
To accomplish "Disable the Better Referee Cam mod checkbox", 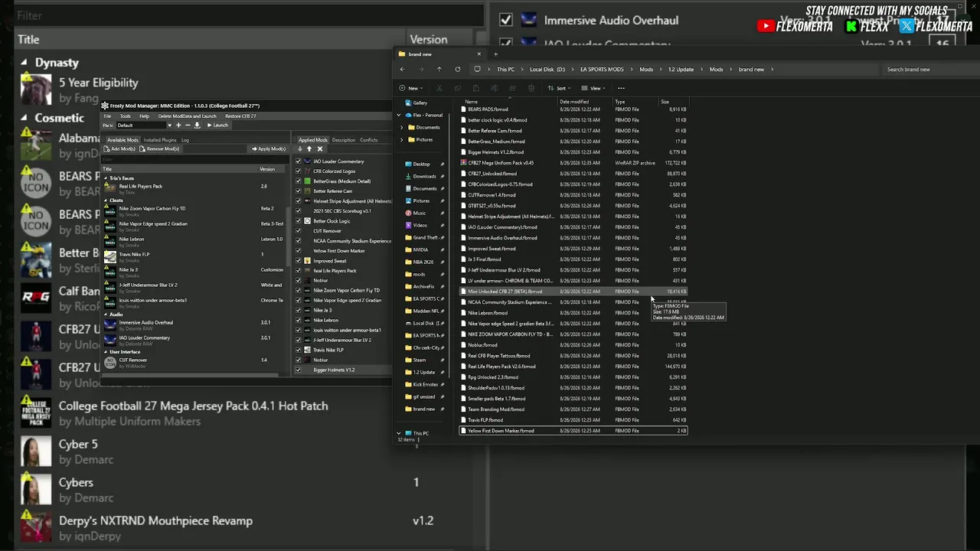I will click(x=299, y=191).
